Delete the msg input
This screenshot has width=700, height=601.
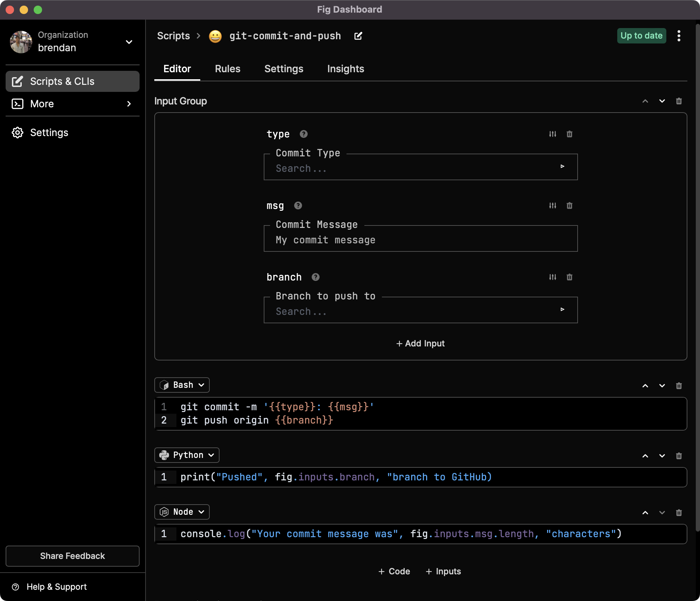[569, 205]
